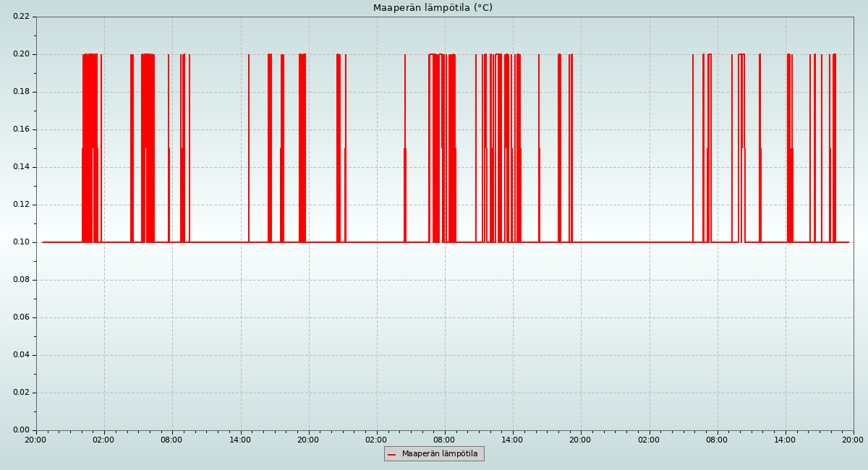Click the isolated spike above first 14:00
The image size is (868, 470).
(x=249, y=145)
